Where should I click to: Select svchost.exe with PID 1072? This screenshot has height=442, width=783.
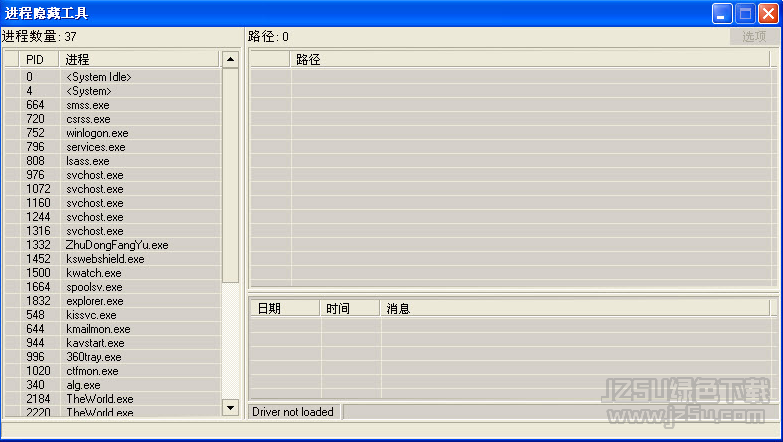tap(112, 189)
